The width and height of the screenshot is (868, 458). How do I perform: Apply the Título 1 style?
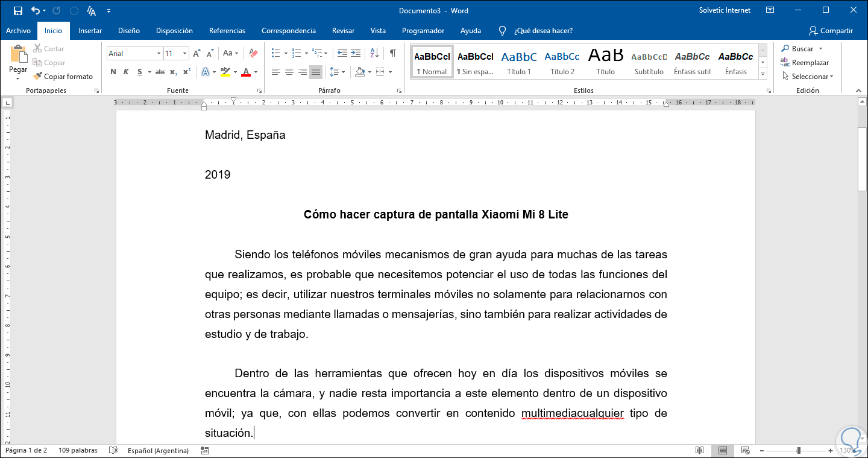[x=519, y=62]
